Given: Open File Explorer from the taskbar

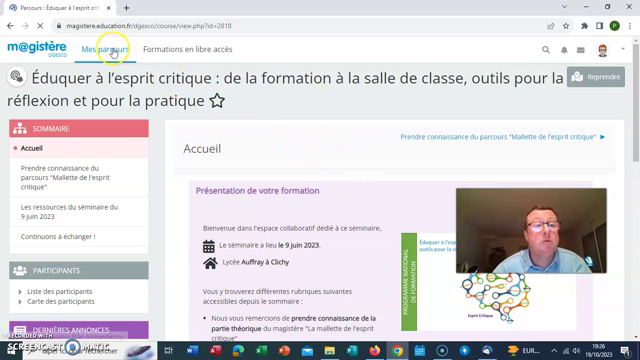Looking at the screenshot, I should 329,351.
